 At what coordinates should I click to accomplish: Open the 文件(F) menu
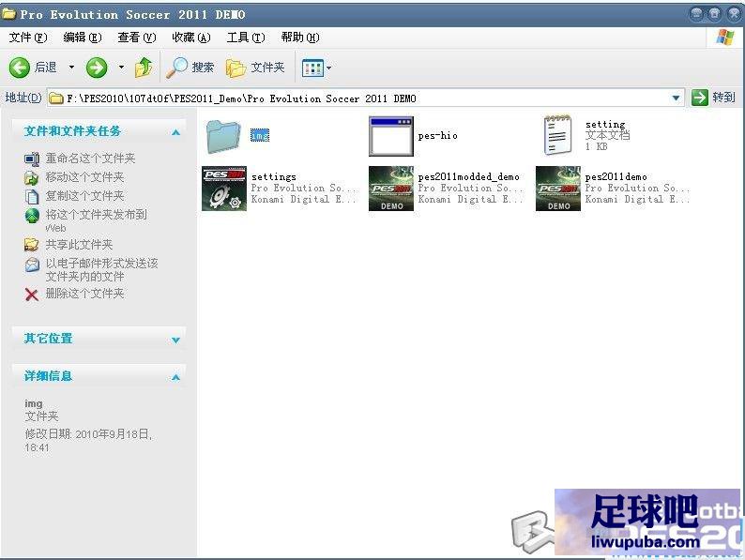pos(28,38)
